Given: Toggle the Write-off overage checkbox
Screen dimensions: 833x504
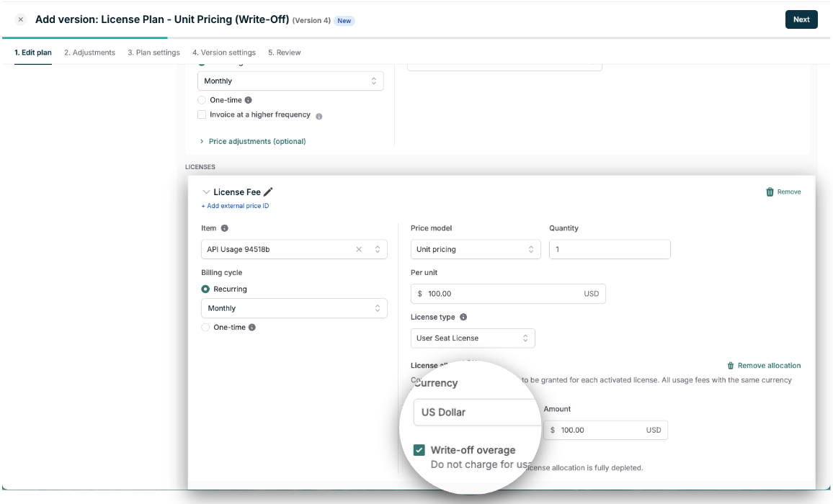Looking at the screenshot, I should (419, 450).
